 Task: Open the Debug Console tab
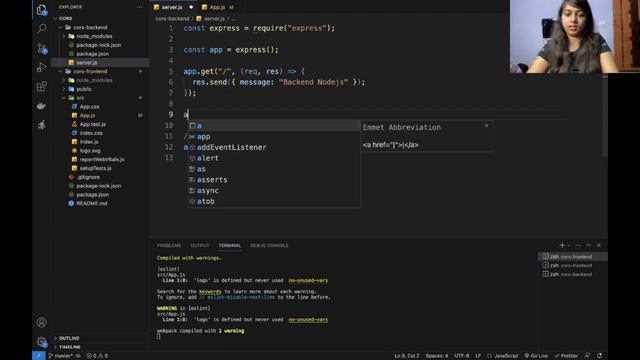[x=269, y=245]
